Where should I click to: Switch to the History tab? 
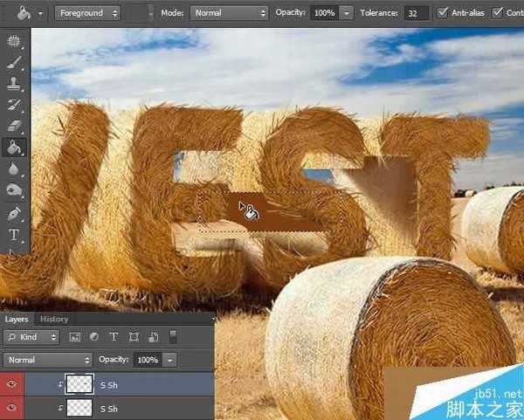coord(54,320)
